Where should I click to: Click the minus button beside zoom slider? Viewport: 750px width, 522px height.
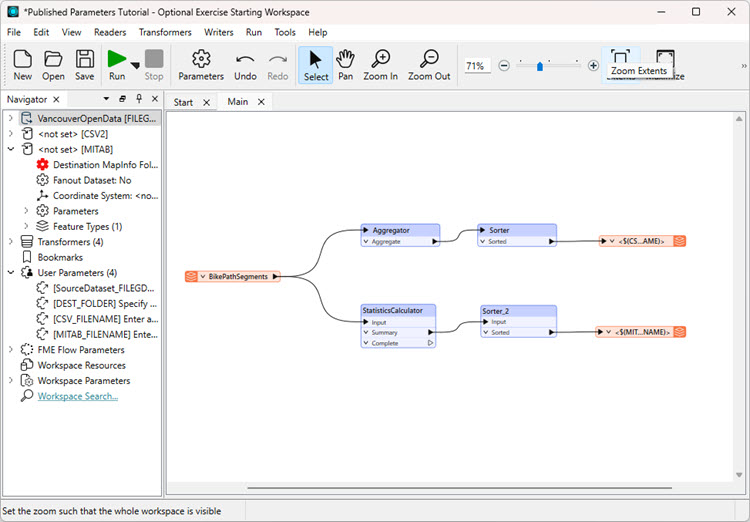click(504, 66)
